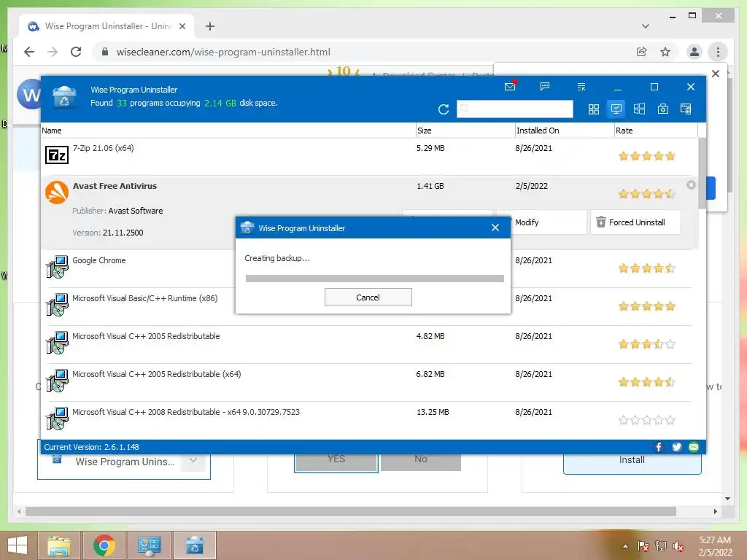Click the browser horizontal scrollbar

coord(351,511)
